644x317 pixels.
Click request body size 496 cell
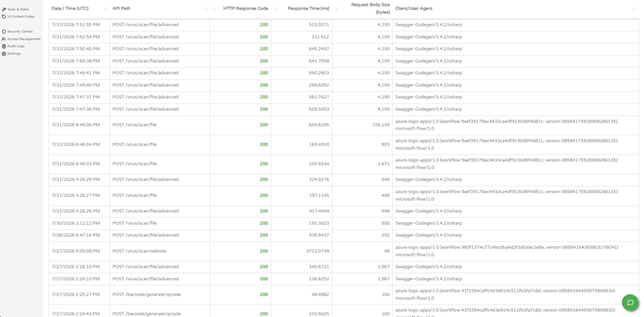click(386, 195)
